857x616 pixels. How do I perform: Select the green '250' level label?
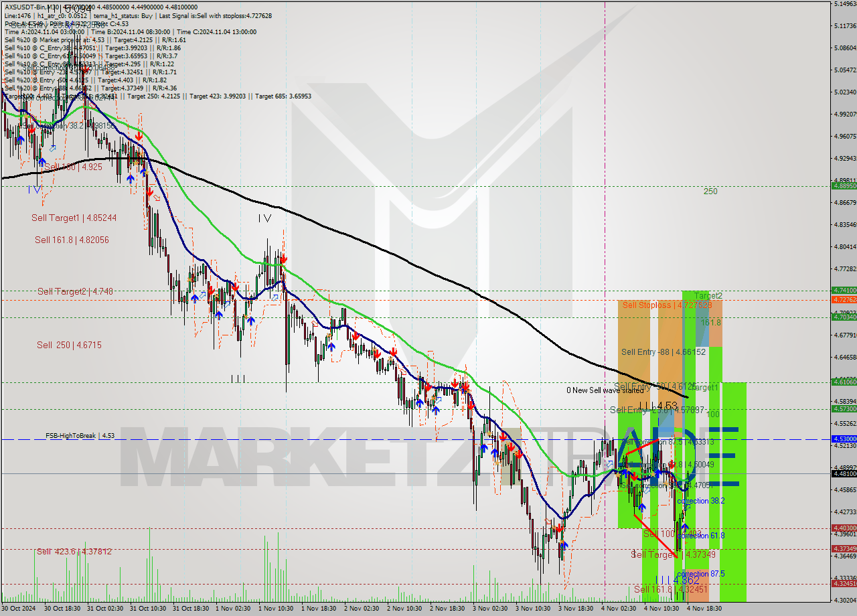coord(710,191)
